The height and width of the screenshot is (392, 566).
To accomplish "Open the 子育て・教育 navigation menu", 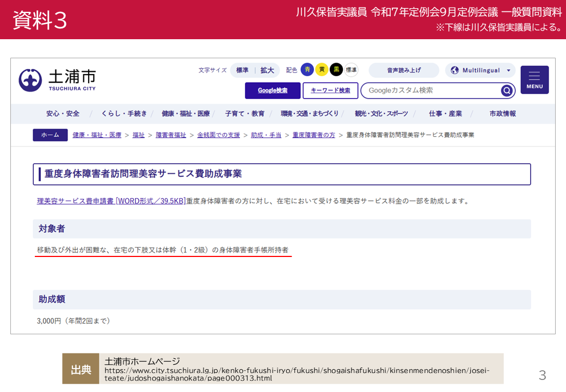I will tap(245, 114).
